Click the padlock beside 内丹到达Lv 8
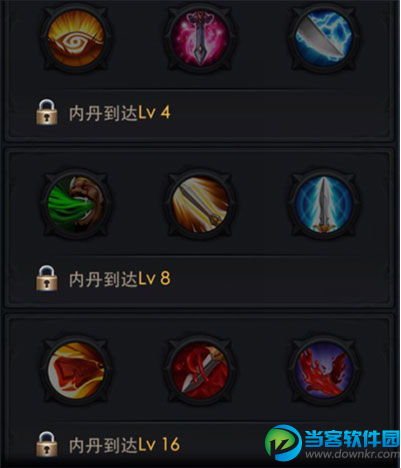 (x=47, y=278)
